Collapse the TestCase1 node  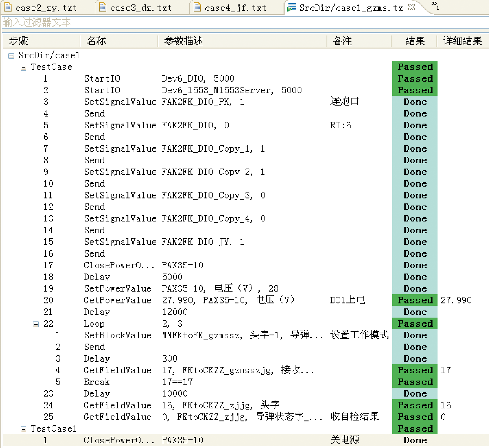pos(23,429)
